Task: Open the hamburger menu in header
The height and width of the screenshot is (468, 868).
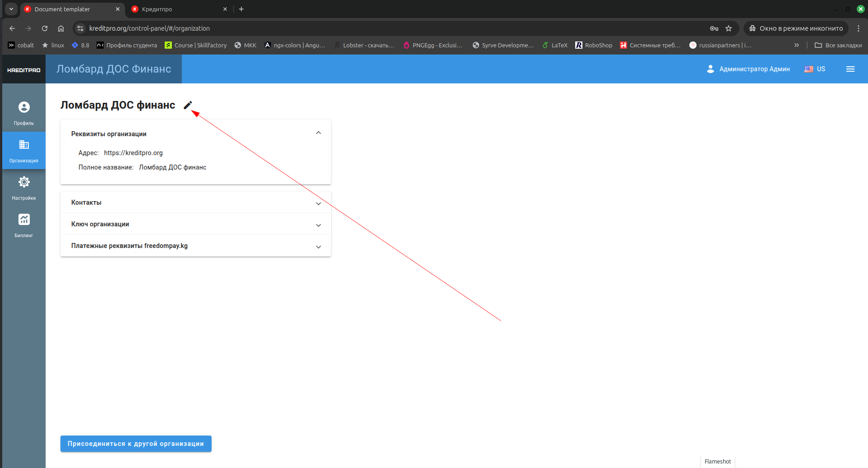Action: (850, 69)
